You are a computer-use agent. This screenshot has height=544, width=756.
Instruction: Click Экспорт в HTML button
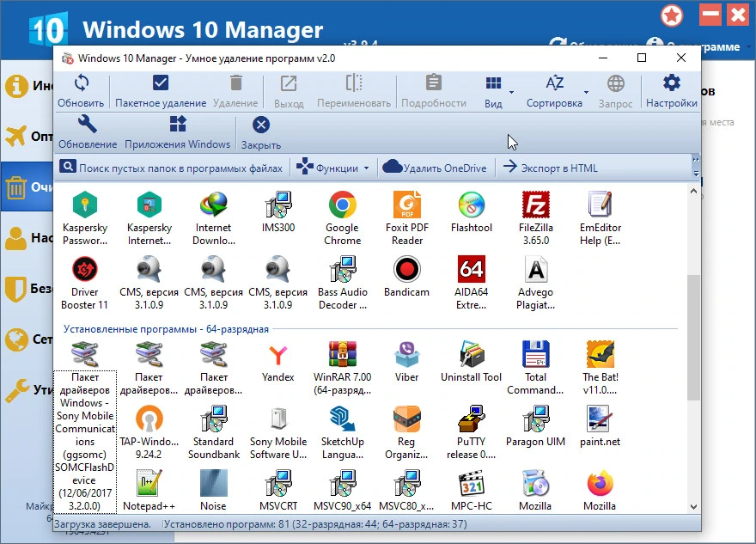(x=551, y=168)
